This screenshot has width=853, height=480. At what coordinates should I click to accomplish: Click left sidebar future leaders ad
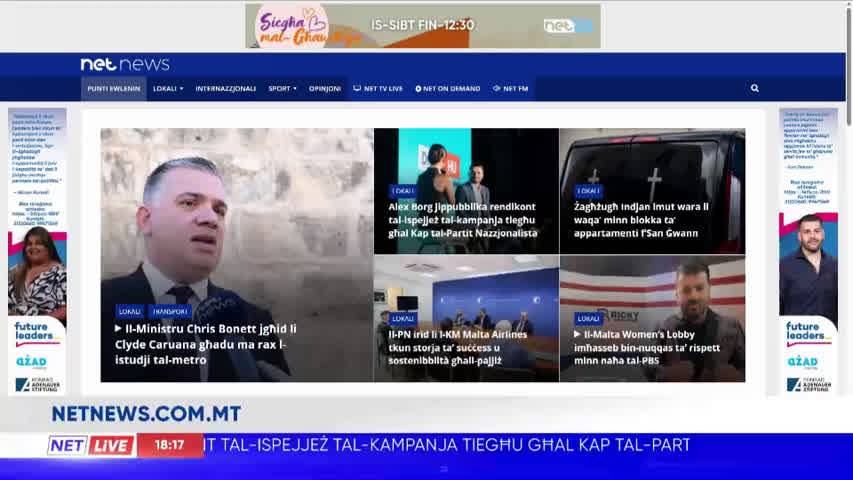[37, 251]
